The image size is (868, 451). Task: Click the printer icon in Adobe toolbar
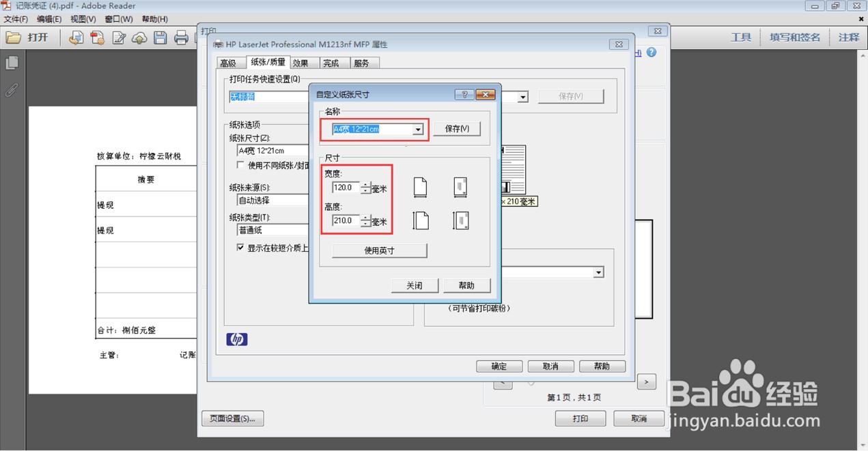181,38
